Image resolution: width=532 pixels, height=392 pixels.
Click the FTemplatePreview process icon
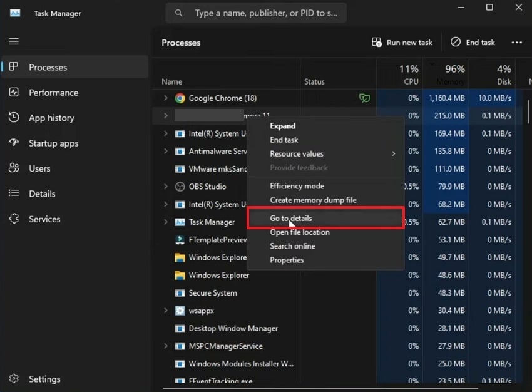(180, 240)
